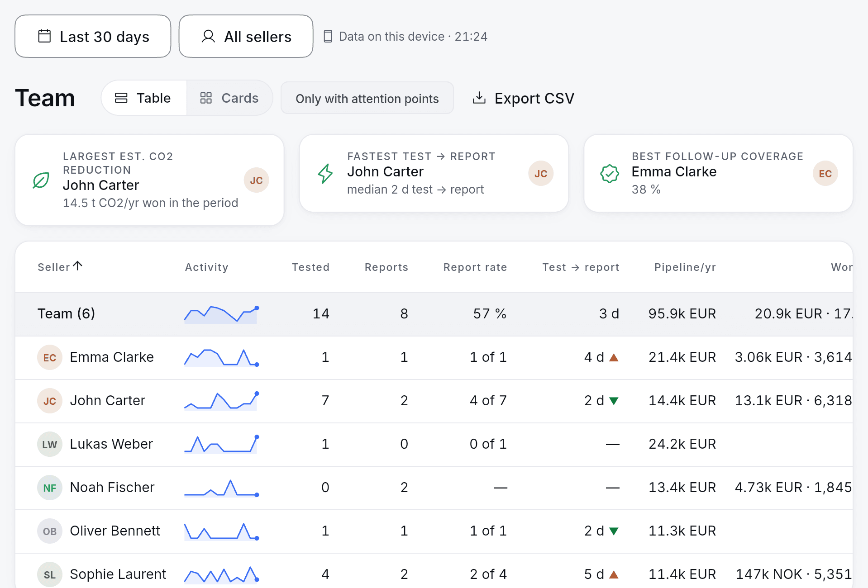
Task: Open Sophie Laurent's row
Action: (434, 571)
